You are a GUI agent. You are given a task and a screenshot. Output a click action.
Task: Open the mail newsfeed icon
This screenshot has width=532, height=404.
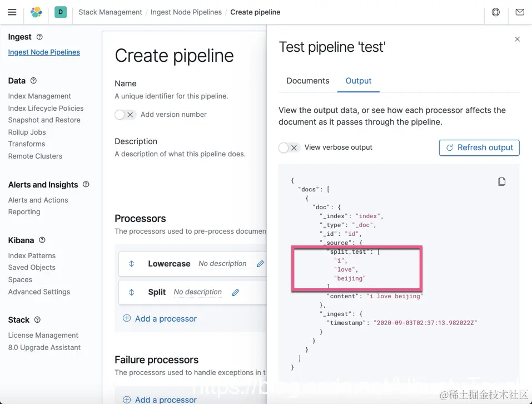pos(520,12)
